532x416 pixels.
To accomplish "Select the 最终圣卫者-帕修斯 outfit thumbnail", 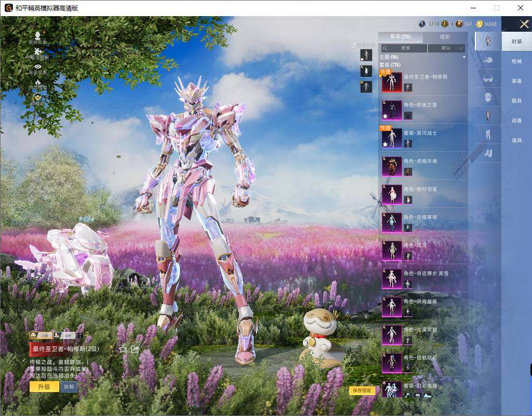I will (x=392, y=82).
